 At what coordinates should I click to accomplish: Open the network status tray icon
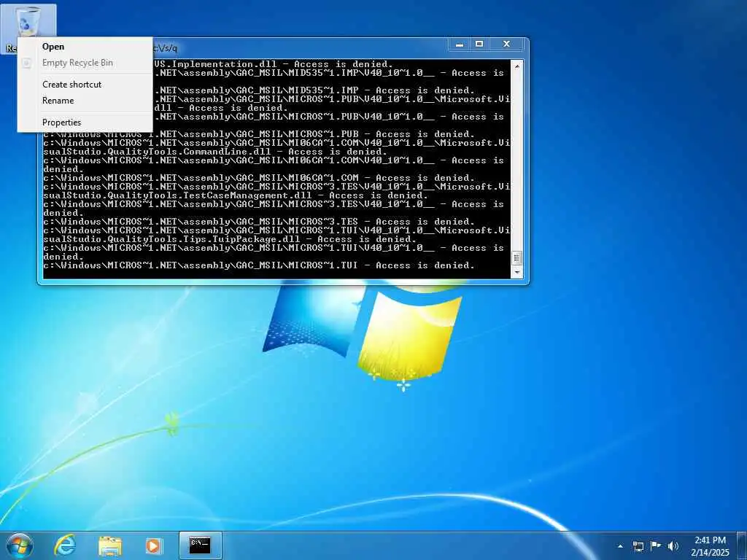[638, 546]
